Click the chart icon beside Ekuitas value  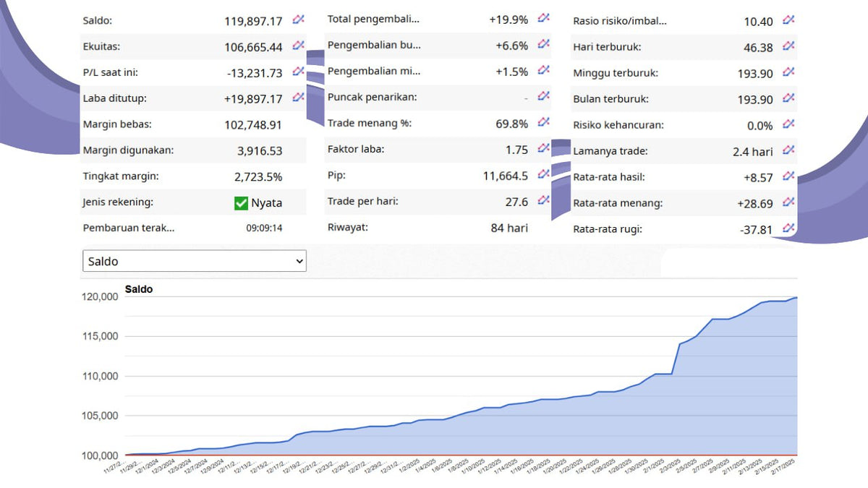(x=298, y=46)
